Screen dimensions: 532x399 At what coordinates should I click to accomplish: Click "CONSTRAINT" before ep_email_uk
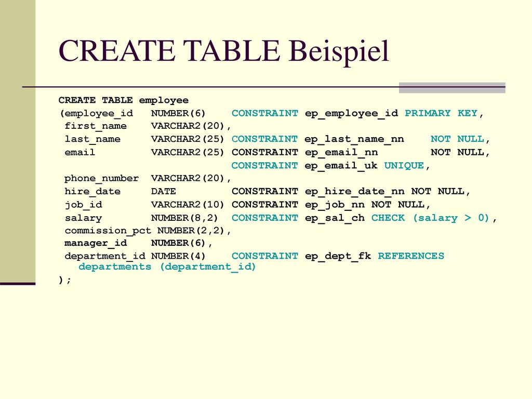click(264, 165)
